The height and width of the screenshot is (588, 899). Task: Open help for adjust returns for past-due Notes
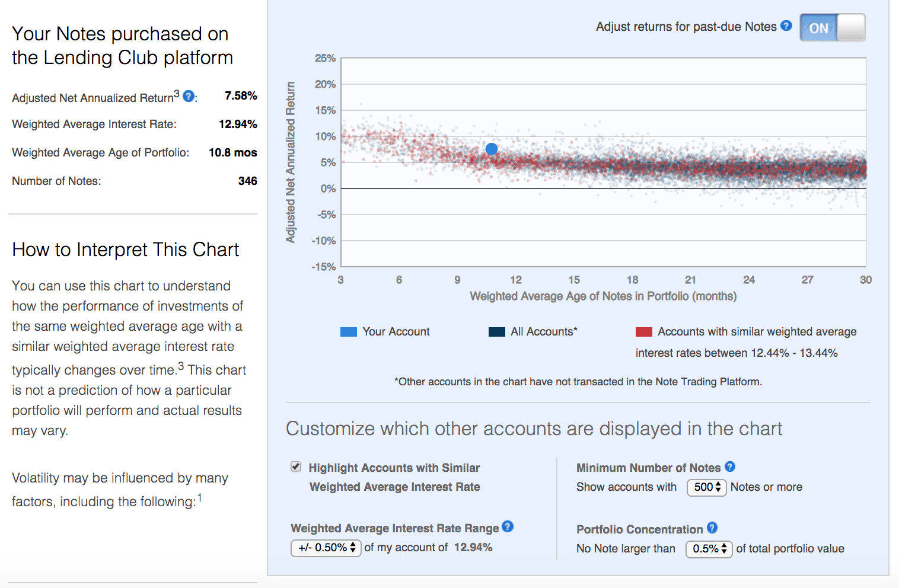[x=786, y=25]
